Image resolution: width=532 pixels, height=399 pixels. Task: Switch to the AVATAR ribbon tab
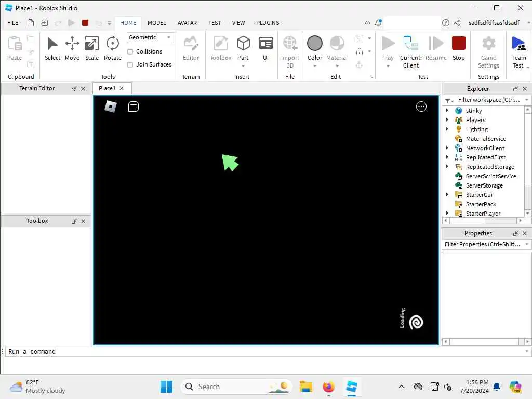pos(187,23)
